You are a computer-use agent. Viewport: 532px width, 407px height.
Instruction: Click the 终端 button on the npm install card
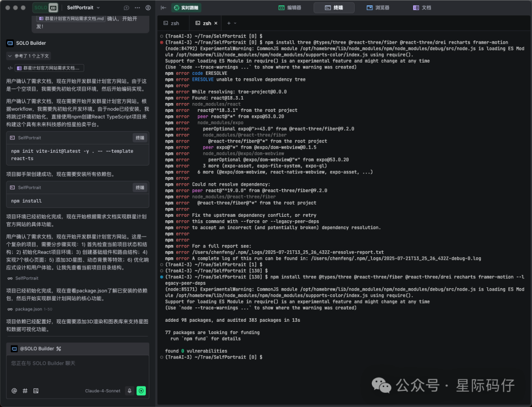click(140, 187)
